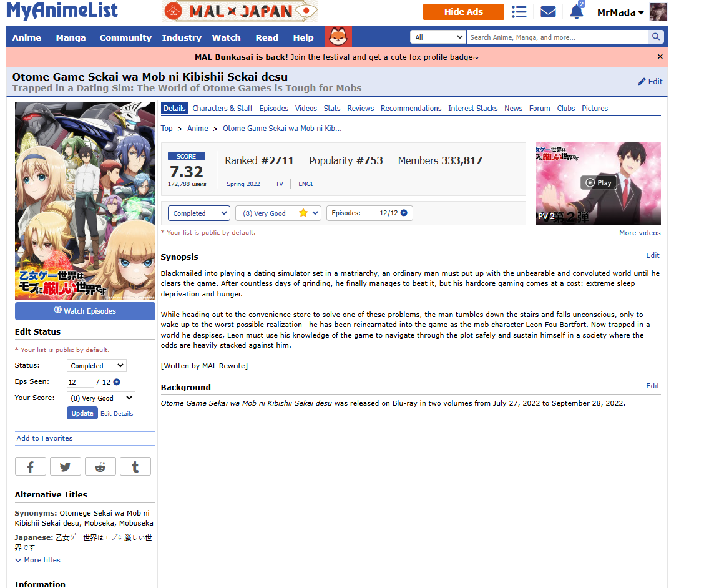This screenshot has height=588, width=714.
Task: Open the More videos link
Action: pos(640,233)
